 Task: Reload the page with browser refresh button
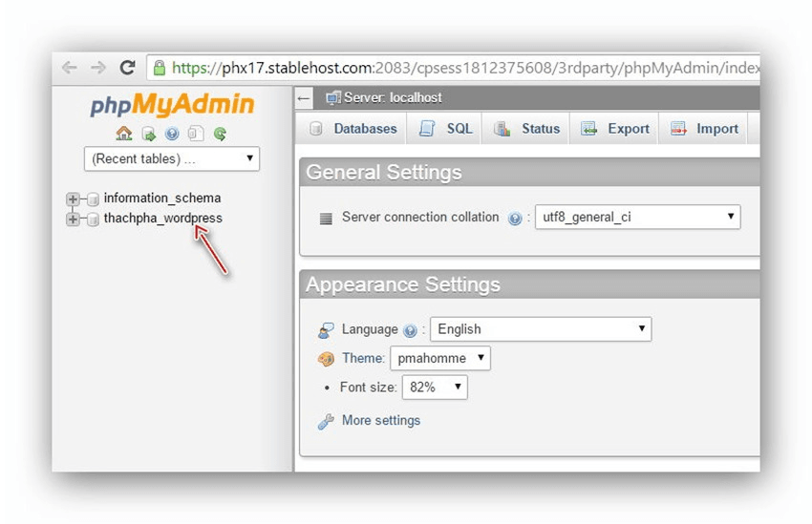tap(127, 67)
